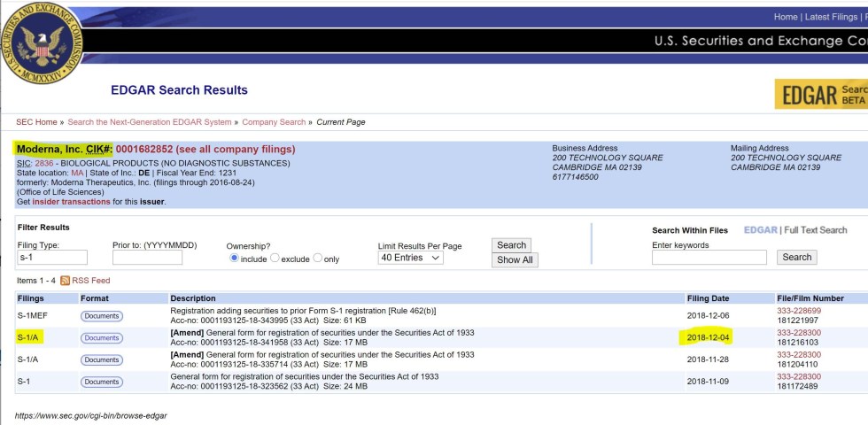Select the 2018-12-06 filing date cell

[x=708, y=316]
